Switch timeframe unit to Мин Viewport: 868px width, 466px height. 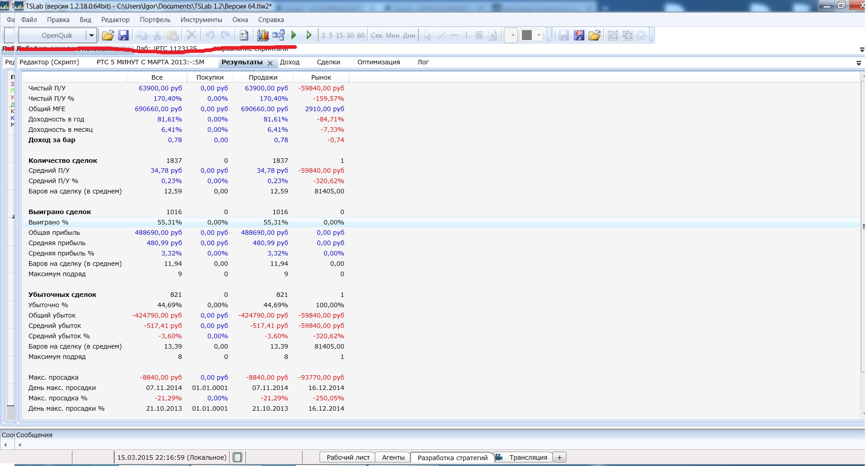[x=392, y=36]
